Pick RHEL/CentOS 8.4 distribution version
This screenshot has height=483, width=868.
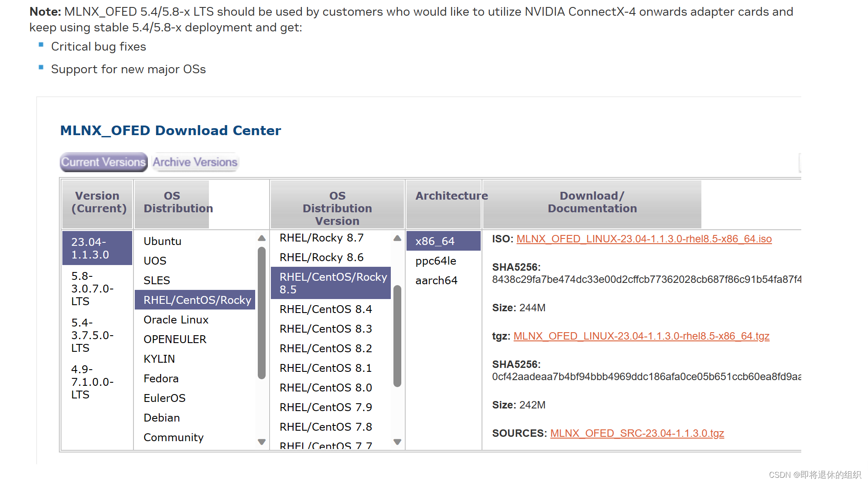pyautogui.click(x=325, y=309)
